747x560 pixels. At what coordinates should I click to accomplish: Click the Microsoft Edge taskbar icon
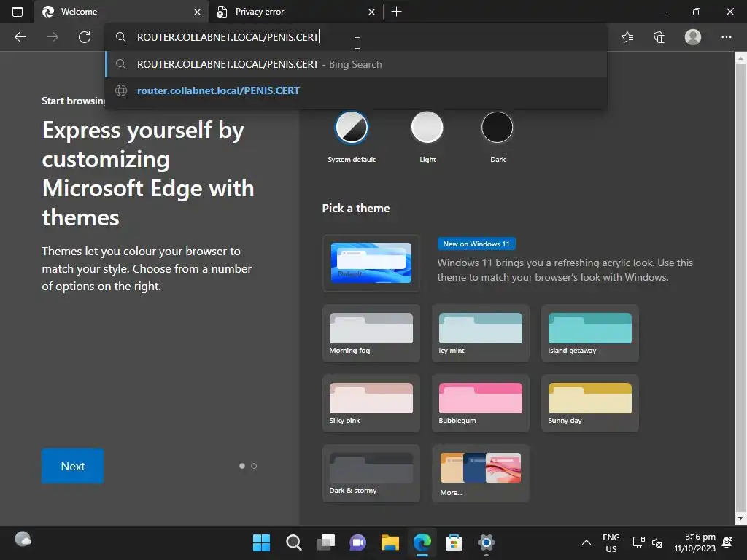click(x=422, y=542)
